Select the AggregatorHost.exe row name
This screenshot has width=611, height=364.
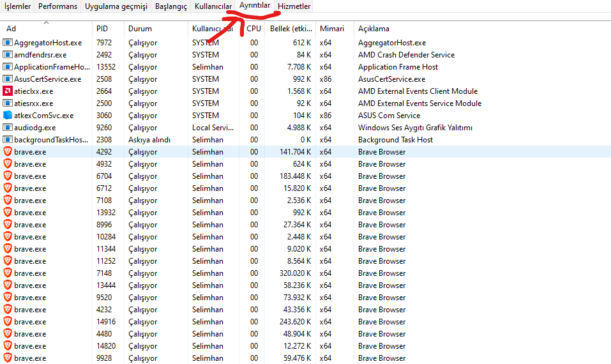pos(48,43)
